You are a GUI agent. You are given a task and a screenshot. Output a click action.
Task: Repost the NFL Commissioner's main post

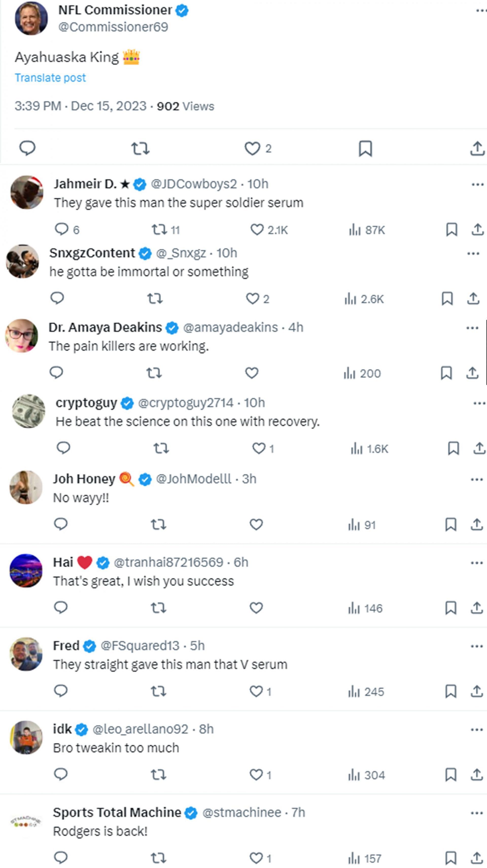[x=140, y=148]
